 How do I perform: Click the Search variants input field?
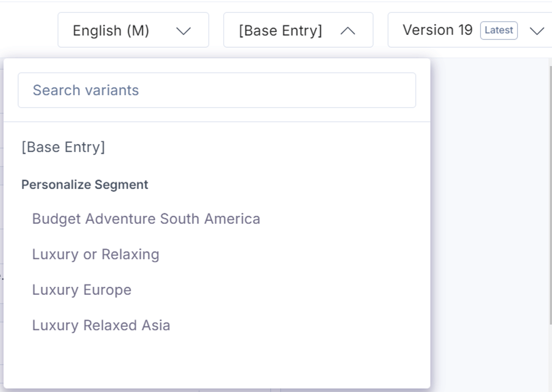[217, 90]
